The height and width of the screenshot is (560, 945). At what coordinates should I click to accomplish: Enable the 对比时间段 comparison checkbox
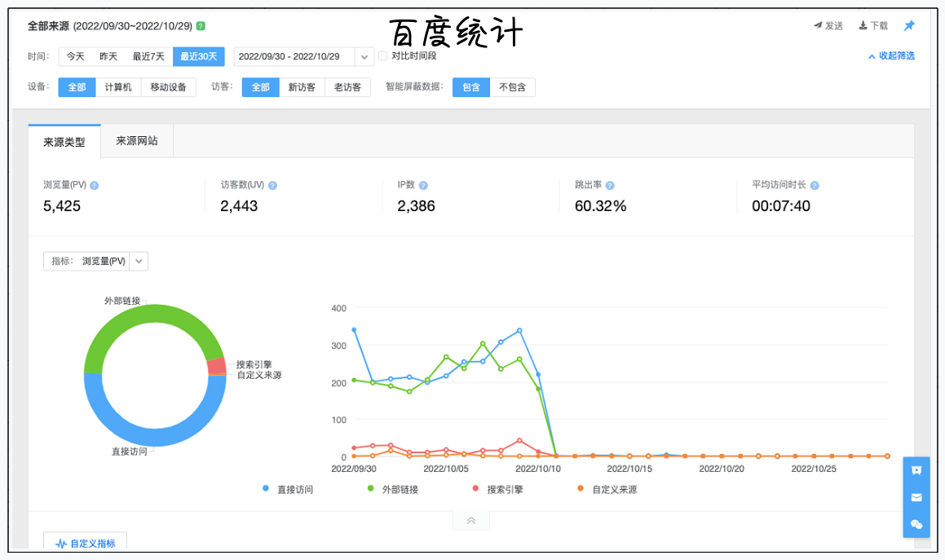382,56
